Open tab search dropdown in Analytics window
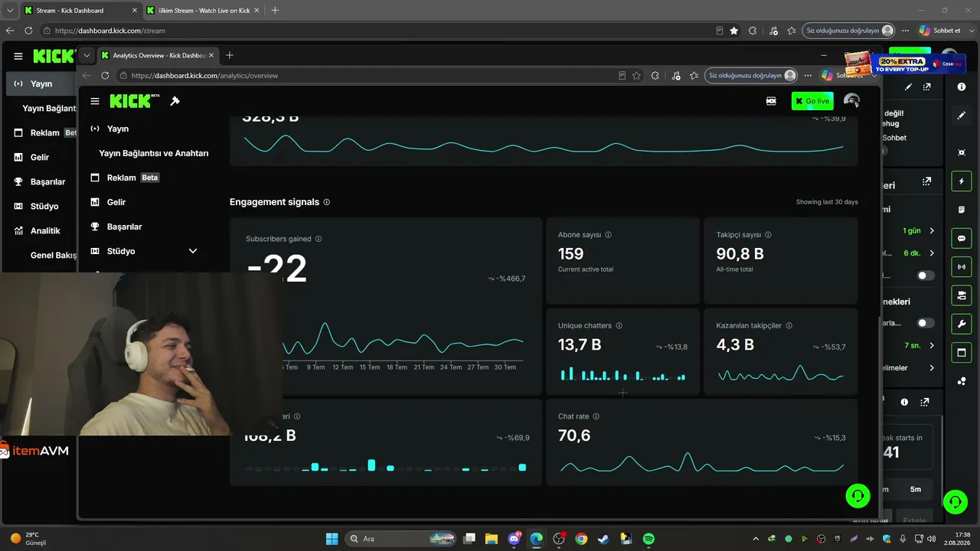Viewport: 980px width, 551px height. point(87,55)
